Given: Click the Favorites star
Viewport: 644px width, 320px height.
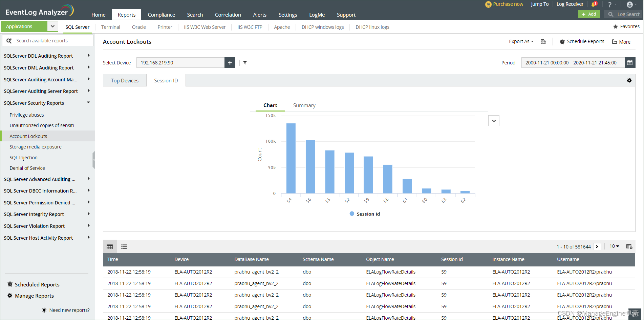Looking at the screenshot, I should (x=616, y=26).
